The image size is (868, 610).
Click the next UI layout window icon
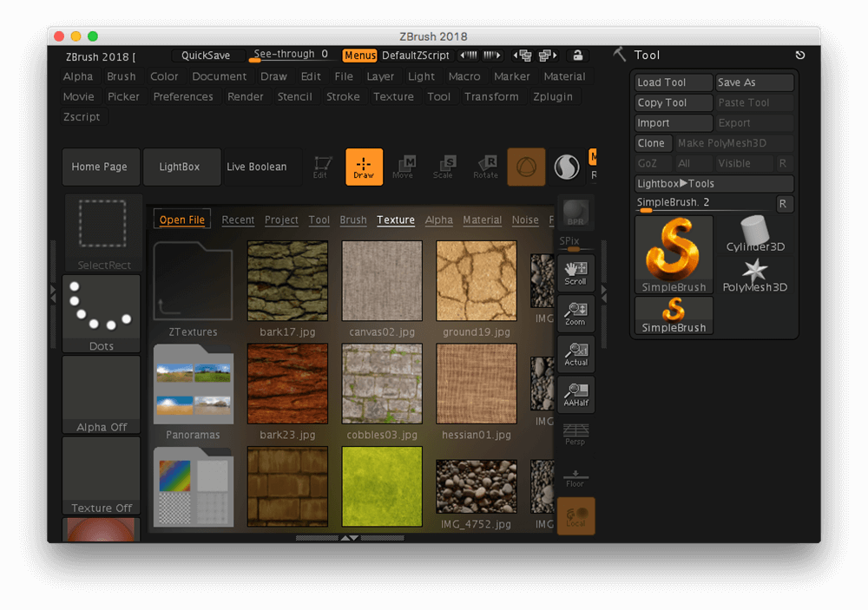(x=548, y=56)
